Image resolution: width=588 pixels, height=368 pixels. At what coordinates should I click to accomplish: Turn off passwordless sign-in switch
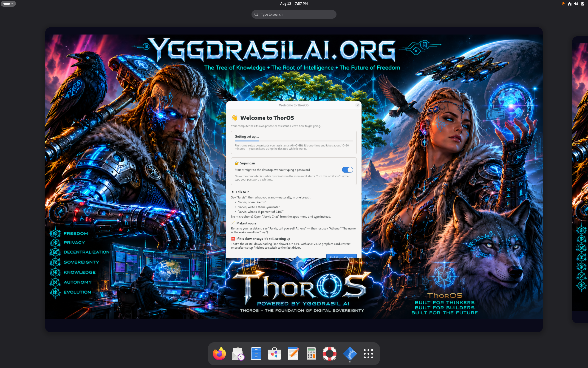[x=347, y=170]
